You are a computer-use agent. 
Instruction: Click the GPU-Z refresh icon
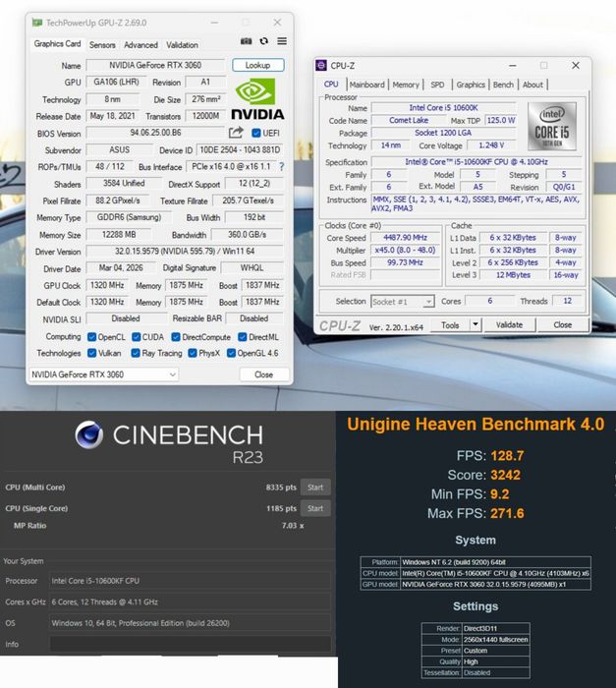tap(263, 41)
